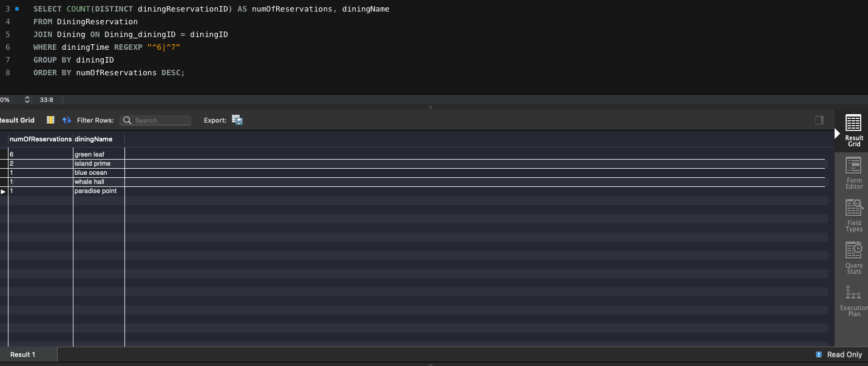Place cursor in the SELECT COUNT line
The image size is (868, 366).
[x=211, y=9]
